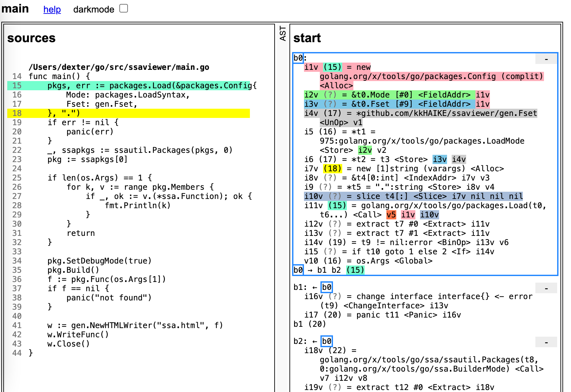
Task: Click source line 41 gen.NewHTMLWriter
Action: [135, 325]
